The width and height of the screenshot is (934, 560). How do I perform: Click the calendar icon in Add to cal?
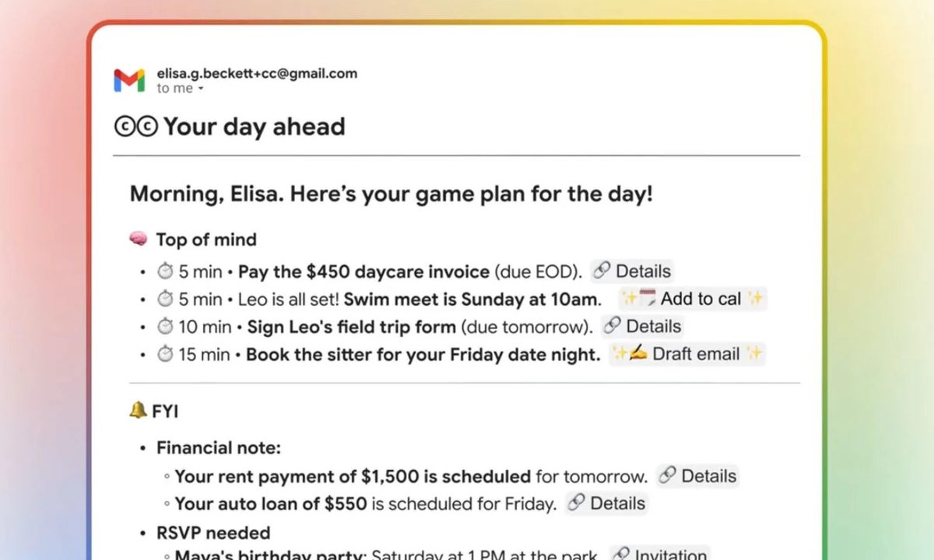click(x=648, y=299)
